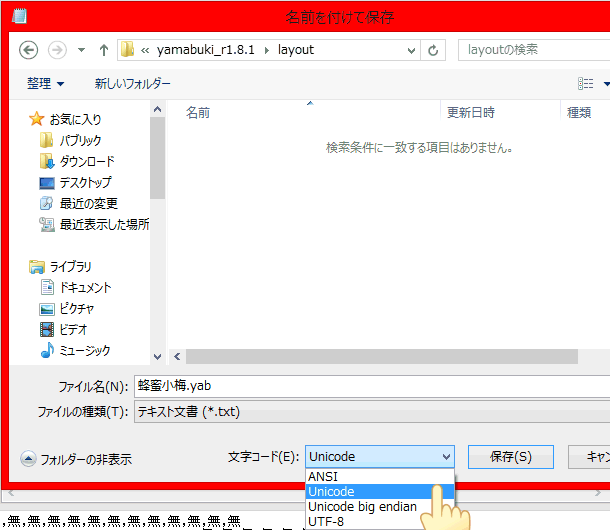Open the encoding (文字コード) dropdown
This screenshot has height=530, width=610.
click(x=379, y=457)
